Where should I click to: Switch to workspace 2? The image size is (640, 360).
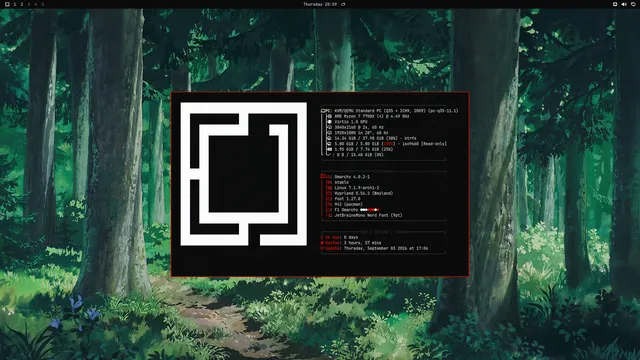22,4
